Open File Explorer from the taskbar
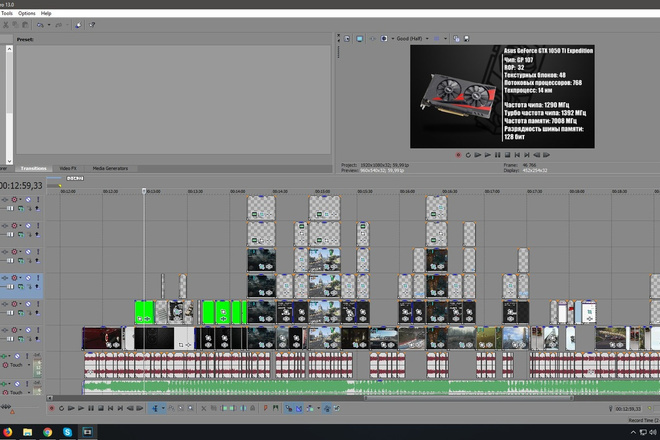The width and height of the screenshot is (660, 440). pyautogui.click(x=27, y=432)
